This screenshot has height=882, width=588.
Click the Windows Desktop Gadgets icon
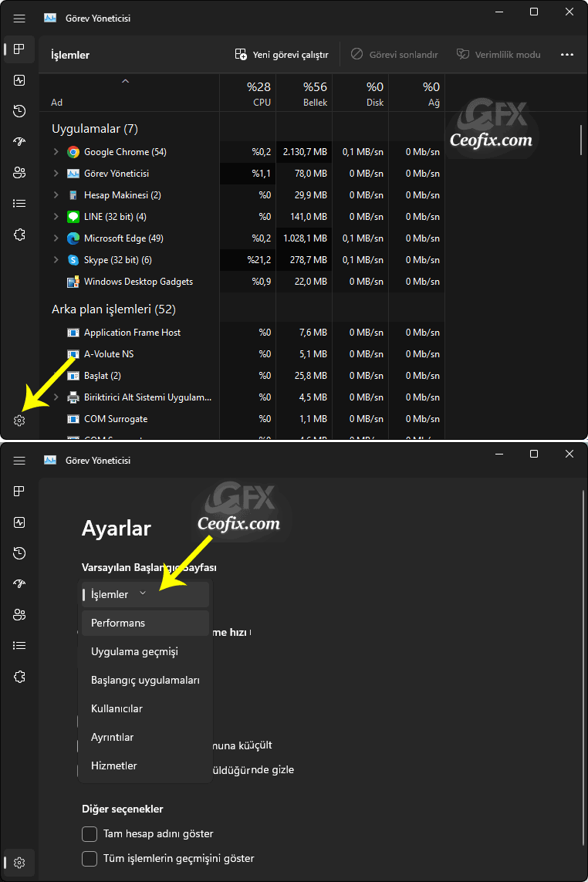[x=73, y=282]
